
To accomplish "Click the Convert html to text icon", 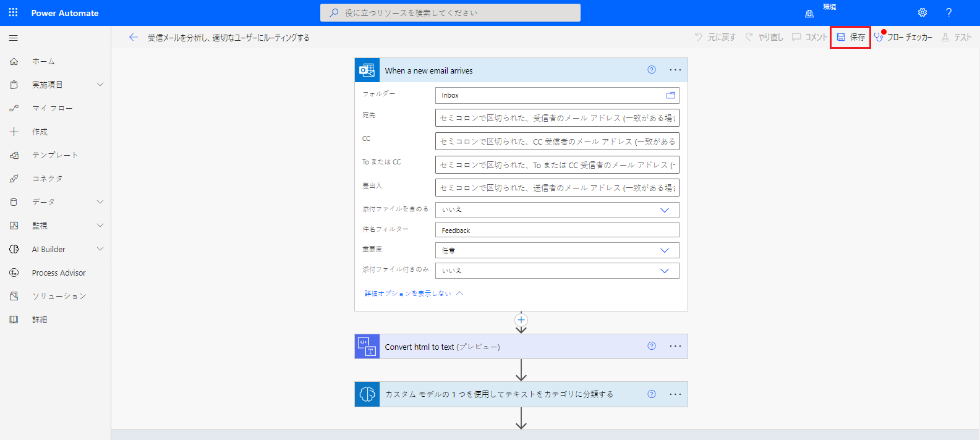I will pos(367,347).
